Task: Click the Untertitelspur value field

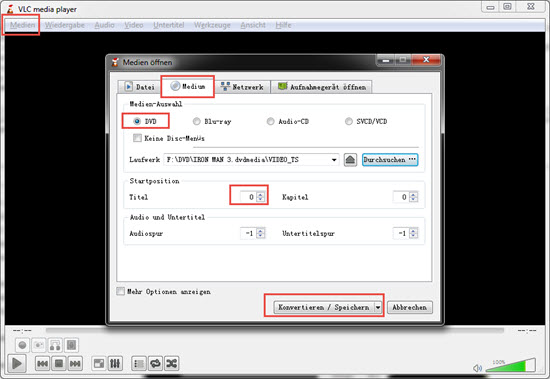Action: pos(401,233)
